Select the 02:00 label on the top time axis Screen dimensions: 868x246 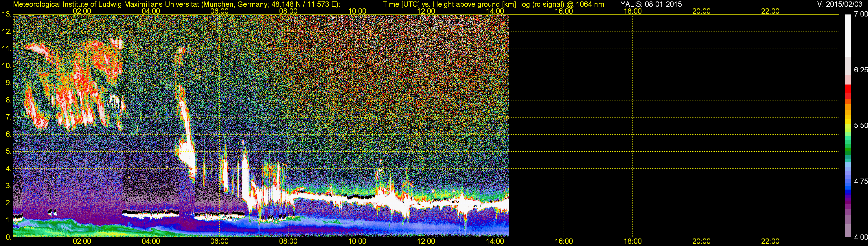[82, 11]
